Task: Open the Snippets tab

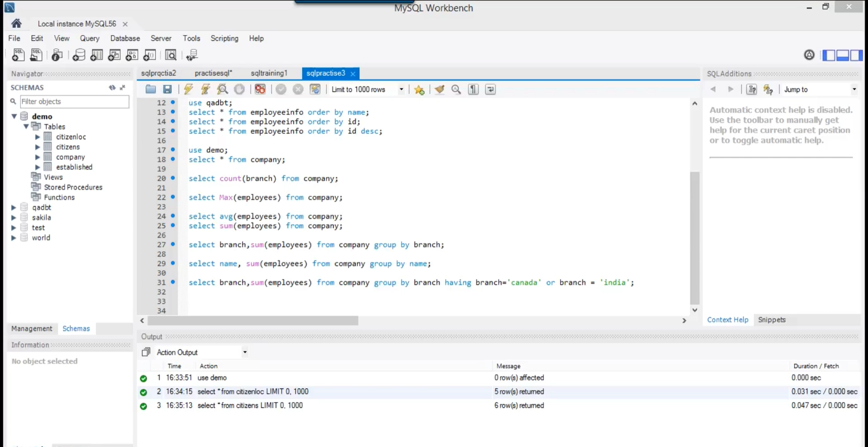Action: click(x=772, y=320)
